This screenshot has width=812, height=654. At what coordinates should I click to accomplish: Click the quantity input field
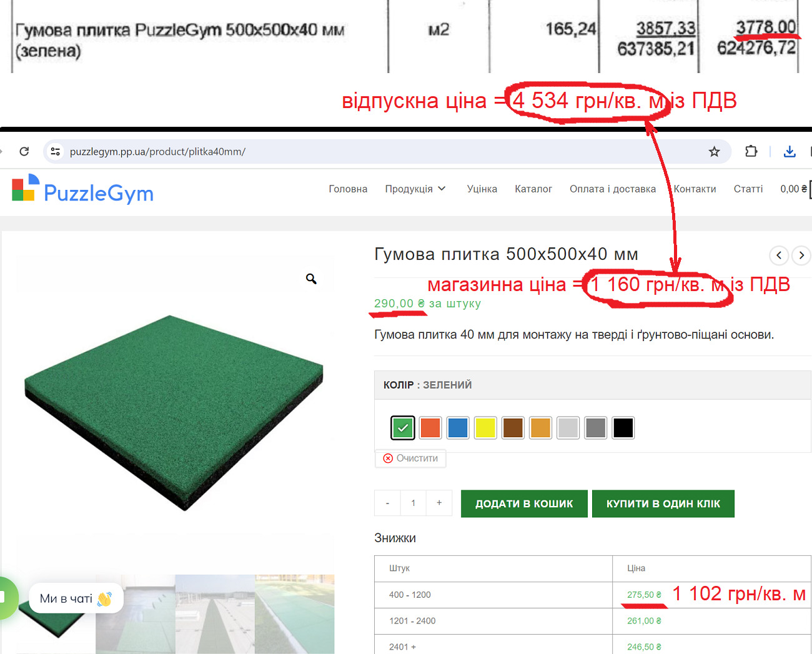(413, 503)
